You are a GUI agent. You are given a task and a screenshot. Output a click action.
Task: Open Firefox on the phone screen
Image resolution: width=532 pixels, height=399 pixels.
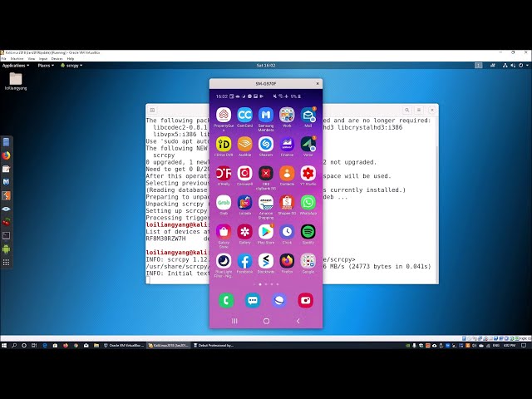(287, 261)
